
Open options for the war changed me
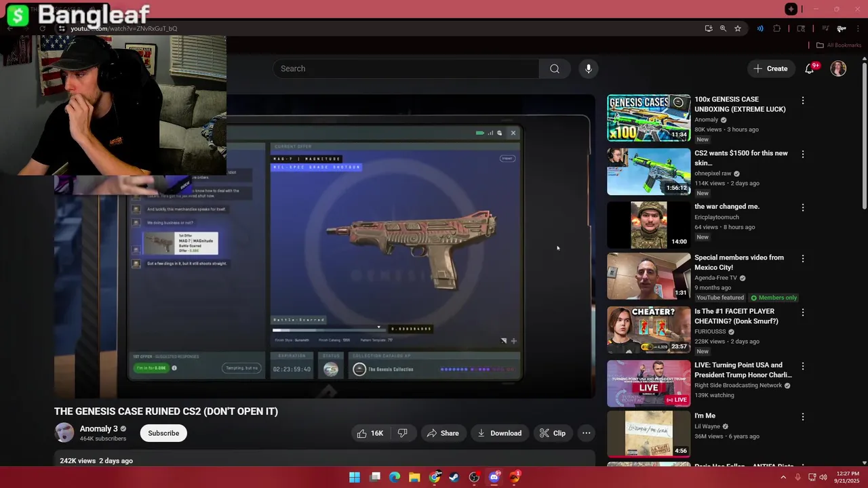[803, 207]
